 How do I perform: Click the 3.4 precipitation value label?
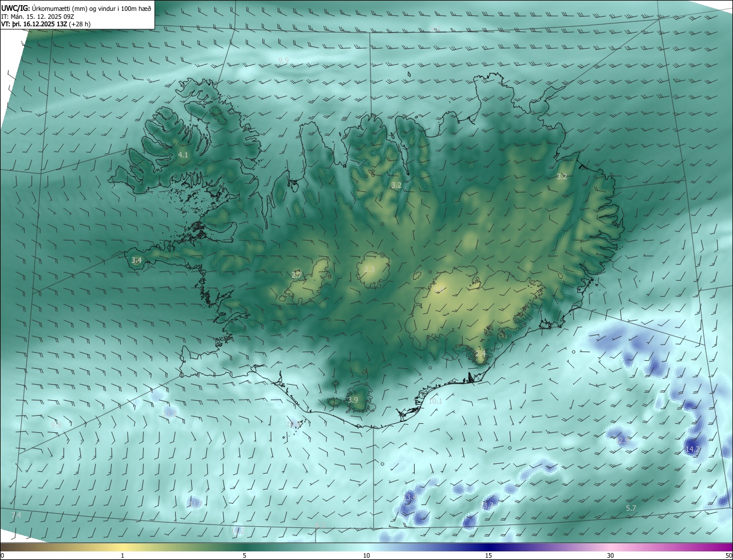coord(136,261)
